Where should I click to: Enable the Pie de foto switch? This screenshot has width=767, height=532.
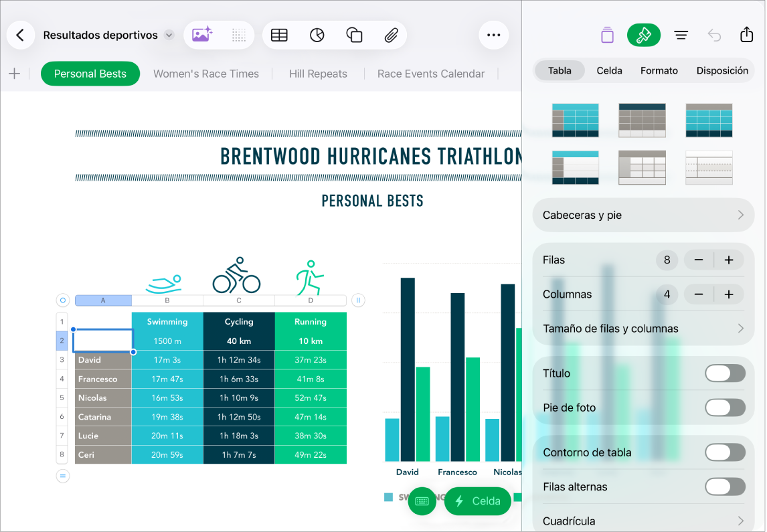coord(725,408)
